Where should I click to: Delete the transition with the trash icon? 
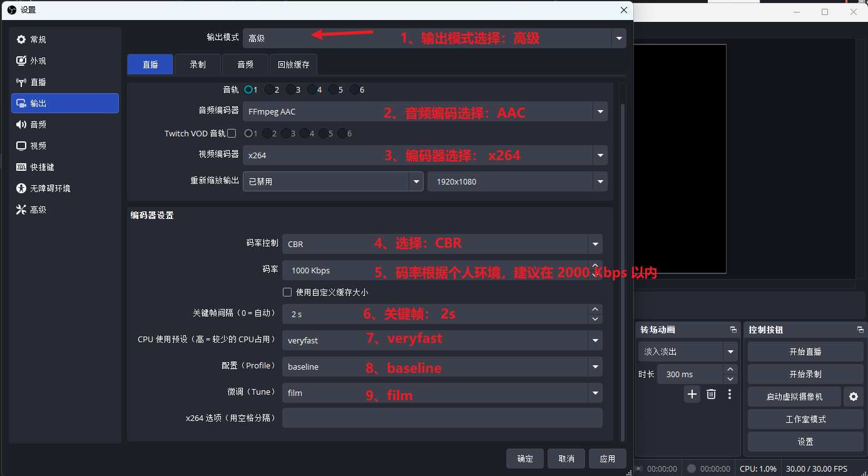(711, 394)
